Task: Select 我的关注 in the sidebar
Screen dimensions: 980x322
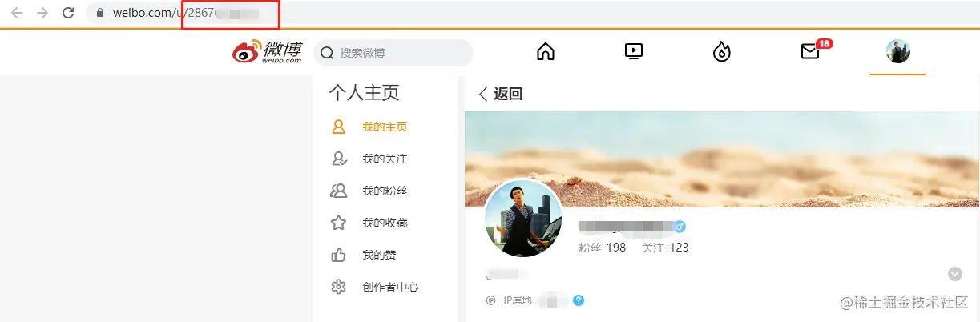Action: pos(385,159)
